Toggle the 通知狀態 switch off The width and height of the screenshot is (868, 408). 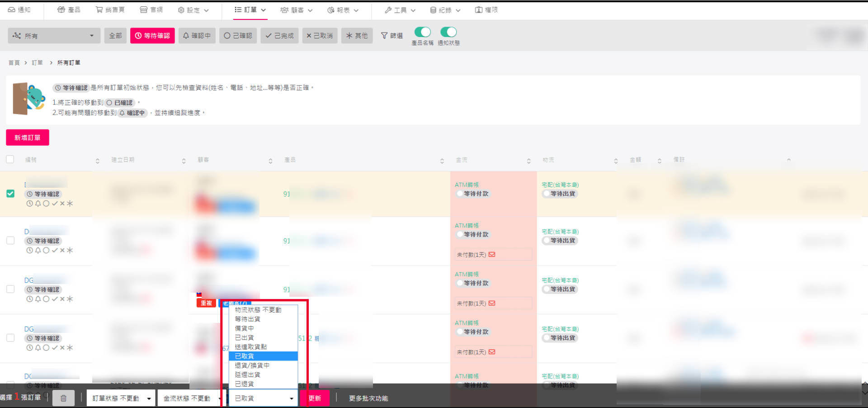[x=449, y=32]
